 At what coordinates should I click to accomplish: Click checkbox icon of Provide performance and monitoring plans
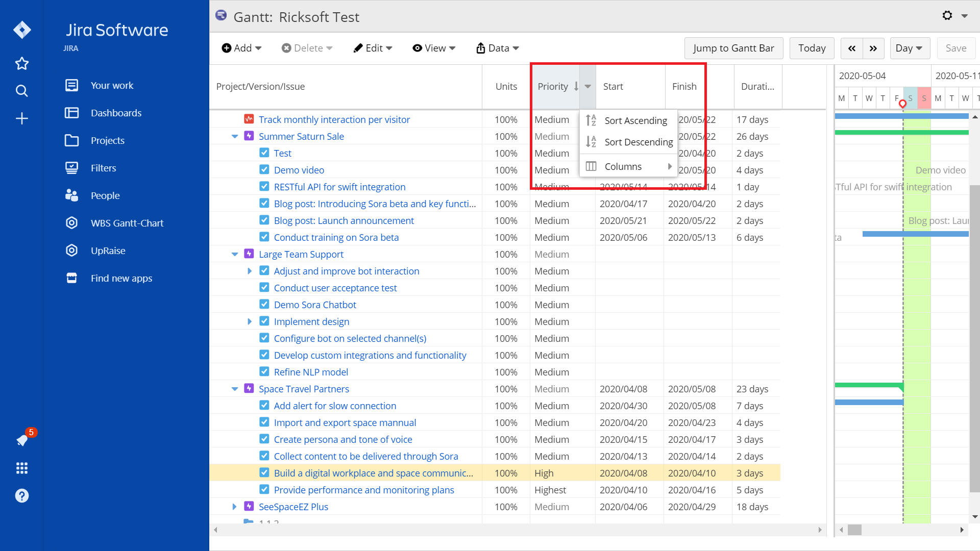[x=264, y=489]
